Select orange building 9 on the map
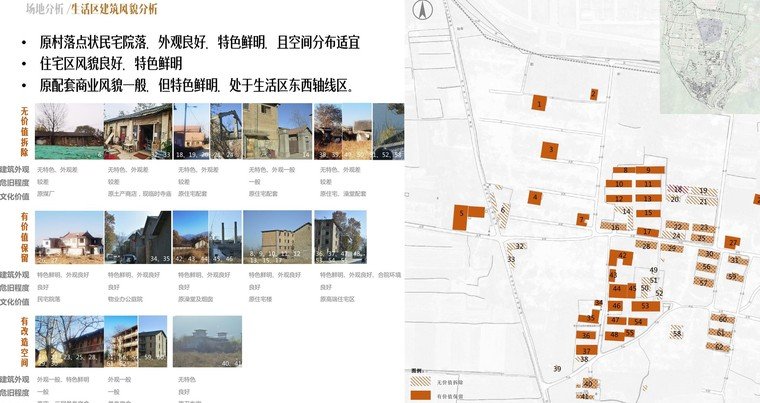760x403 pixels. point(649,170)
